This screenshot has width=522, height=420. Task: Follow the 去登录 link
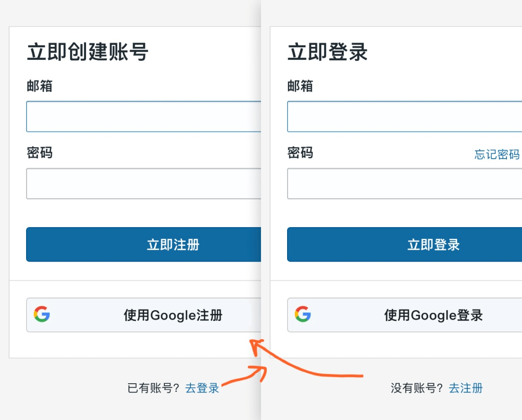point(202,388)
